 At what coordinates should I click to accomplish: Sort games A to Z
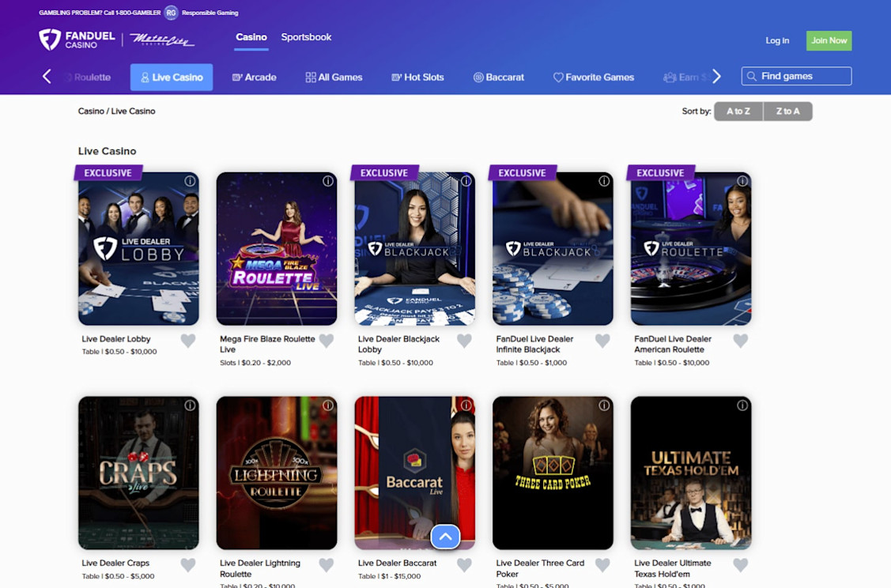(x=738, y=111)
